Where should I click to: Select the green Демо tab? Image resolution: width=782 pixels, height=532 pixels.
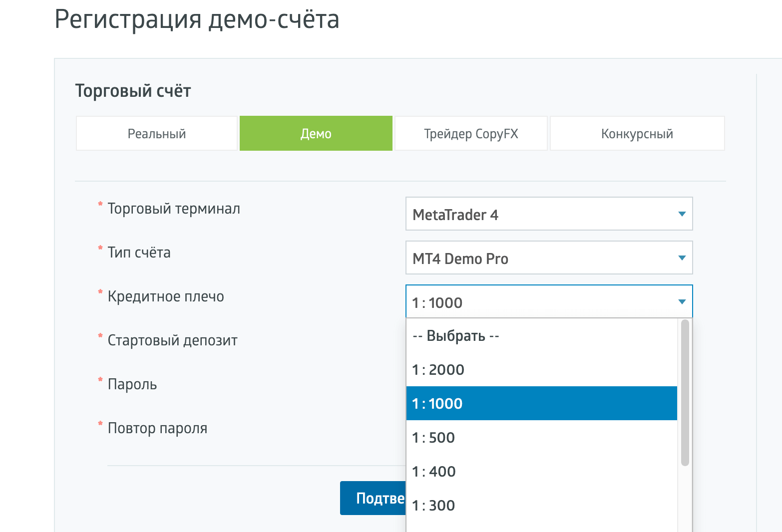316,134
